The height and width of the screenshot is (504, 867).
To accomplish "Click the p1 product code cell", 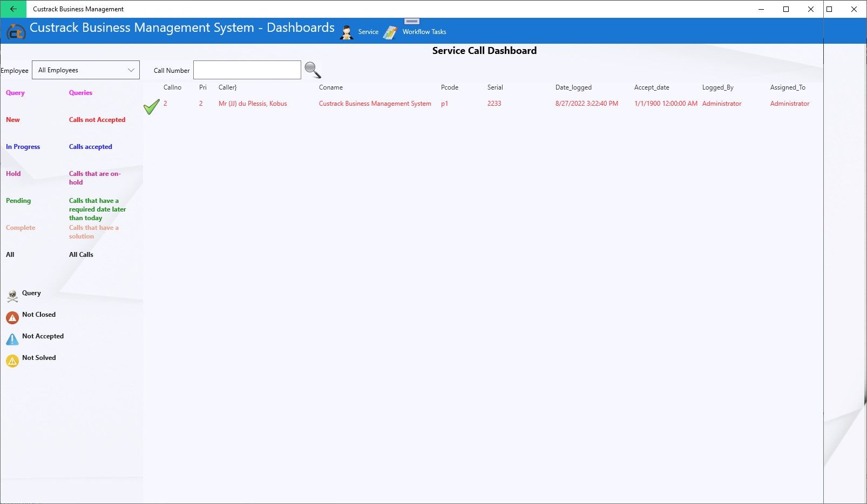I will pyautogui.click(x=444, y=104).
